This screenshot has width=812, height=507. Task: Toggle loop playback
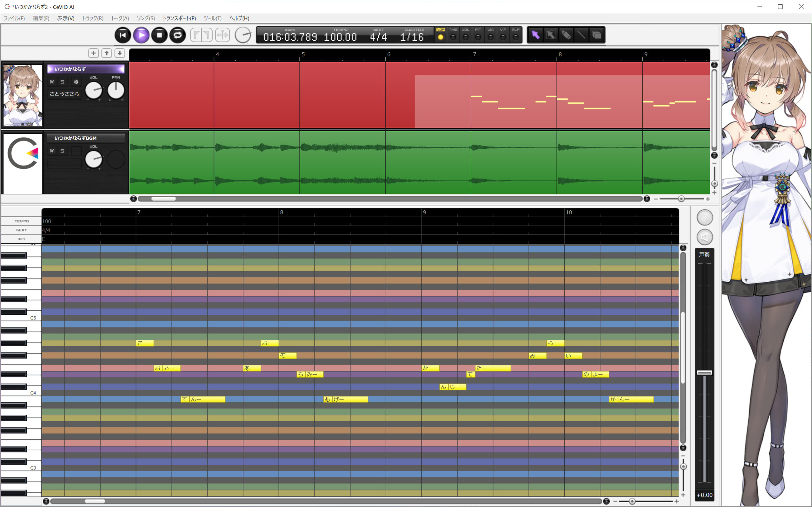click(x=178, y=35)
